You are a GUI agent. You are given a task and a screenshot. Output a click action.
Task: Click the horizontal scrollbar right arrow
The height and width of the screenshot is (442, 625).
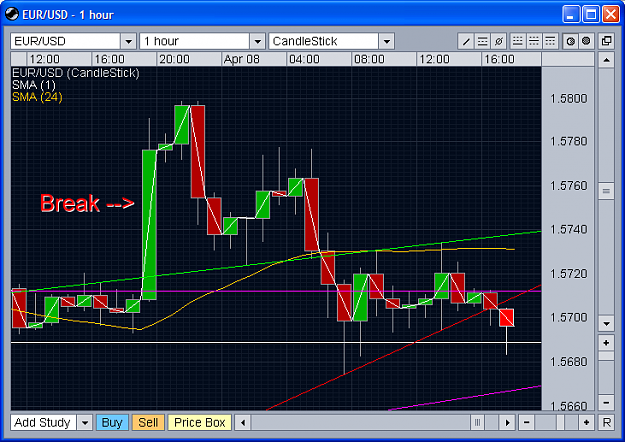tap(507, 422)
